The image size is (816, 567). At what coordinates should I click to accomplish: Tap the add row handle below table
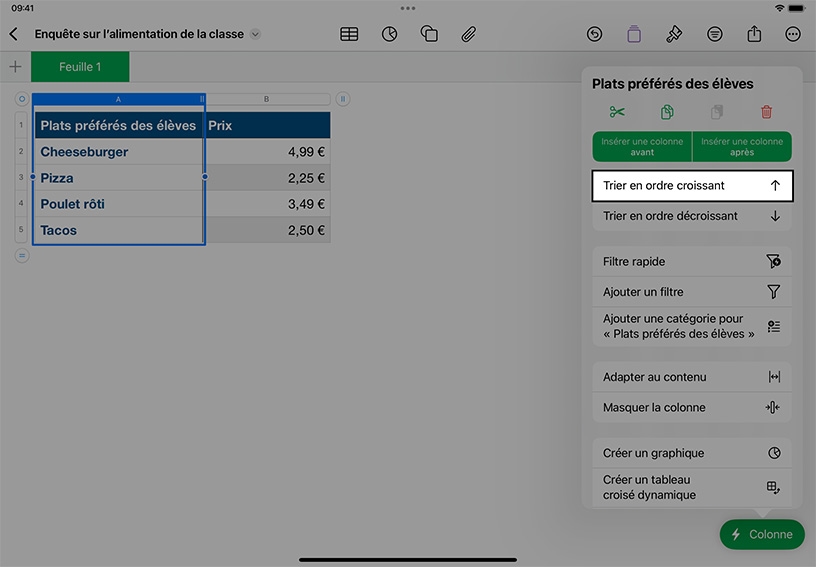click(x=22, y=255)
